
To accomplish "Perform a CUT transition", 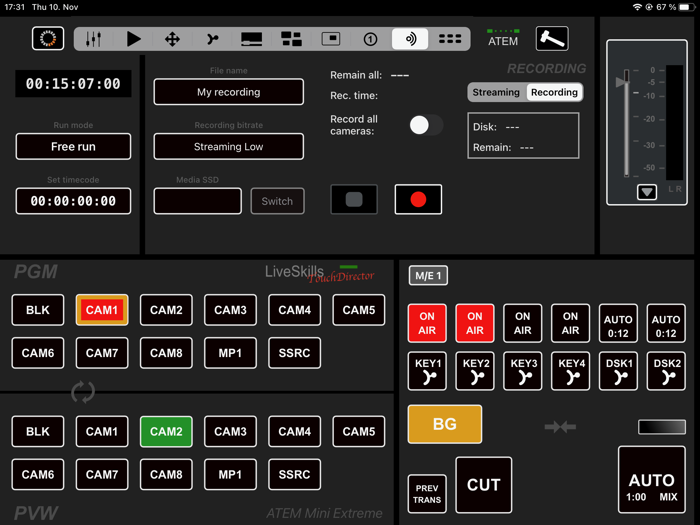I will click(484, 485).
